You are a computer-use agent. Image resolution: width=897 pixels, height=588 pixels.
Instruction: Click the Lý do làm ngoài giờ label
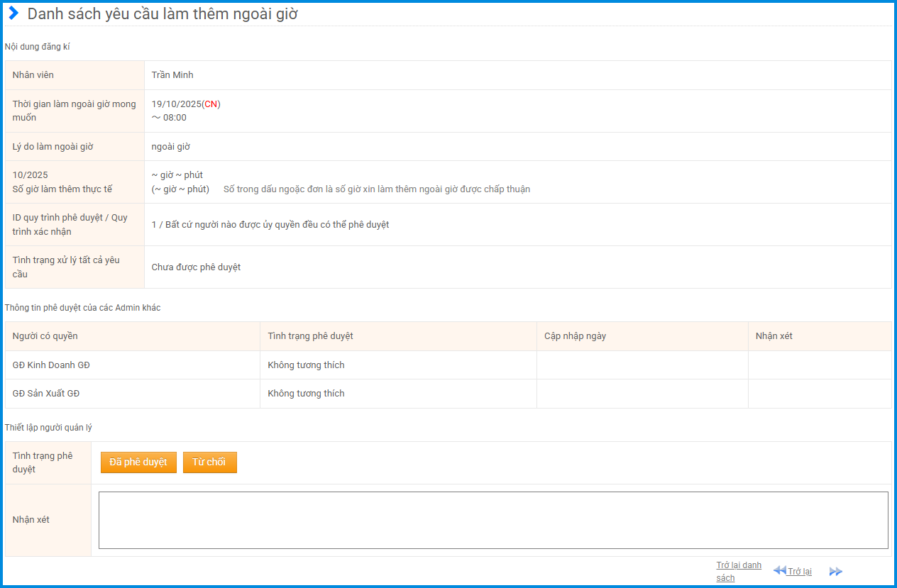[53, 147]
